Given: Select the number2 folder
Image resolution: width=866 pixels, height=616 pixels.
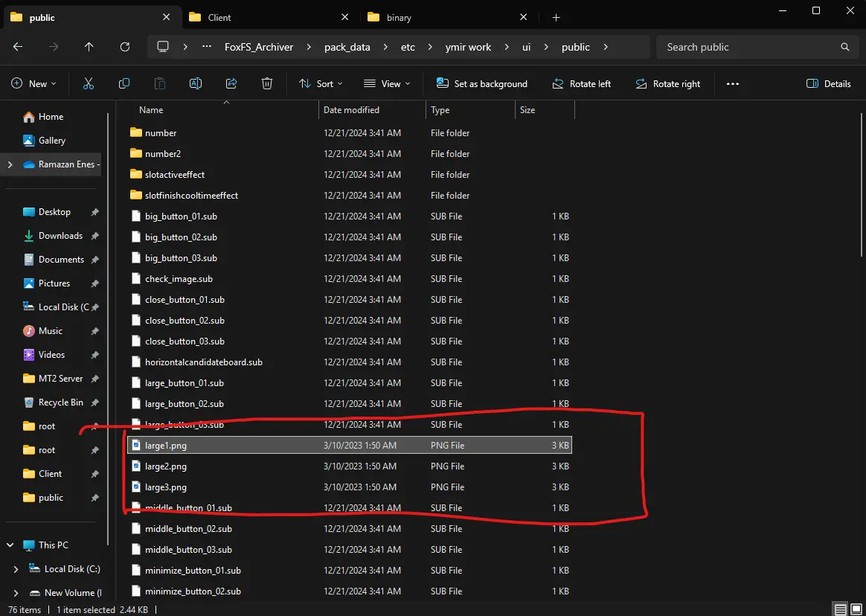Looking at the screenshot, I should (x=350, y=153).
